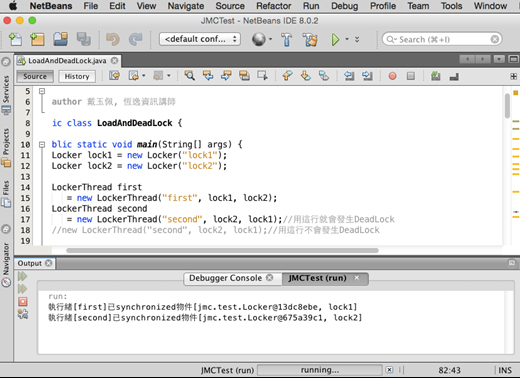Select the Source view button
The height and width of the screenshot is (378, 520).
pos(35,76)
